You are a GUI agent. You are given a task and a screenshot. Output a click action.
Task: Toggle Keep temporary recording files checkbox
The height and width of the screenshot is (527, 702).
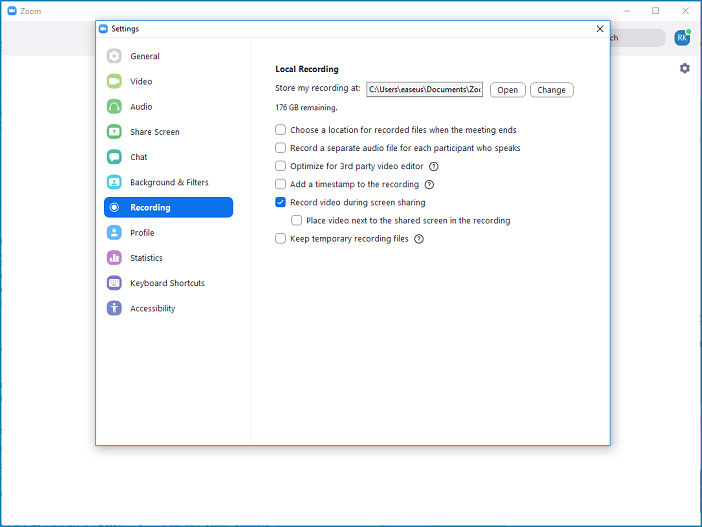[x=281, y=239]
